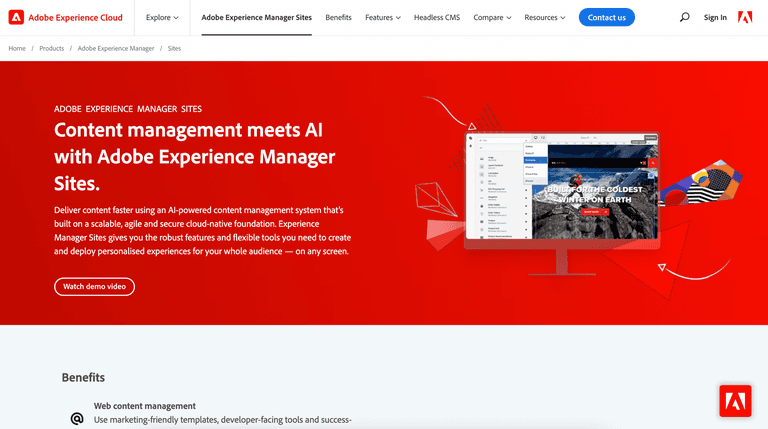
Task: Click the Adobe Experience Cloud logo icon
Action: (16, 17)
